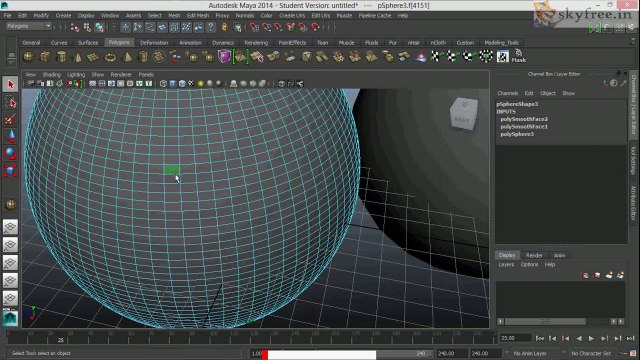The image size is (640, 360).
Task: Activate the Paint Selection tool
Action: 11,120
